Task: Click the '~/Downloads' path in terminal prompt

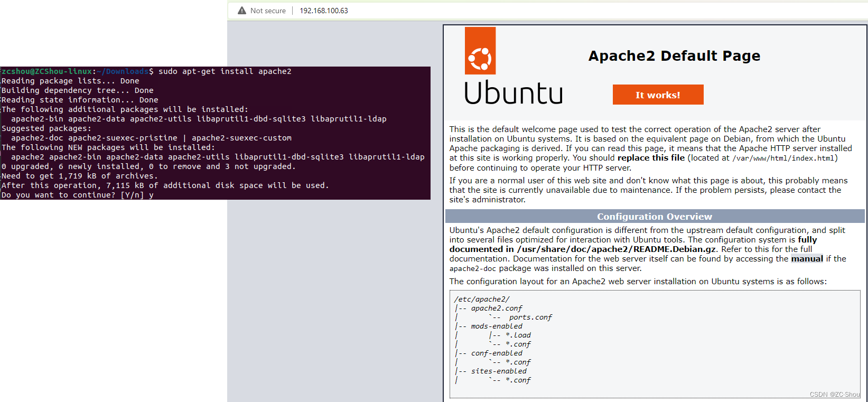Action: click(x=123, y=71)
